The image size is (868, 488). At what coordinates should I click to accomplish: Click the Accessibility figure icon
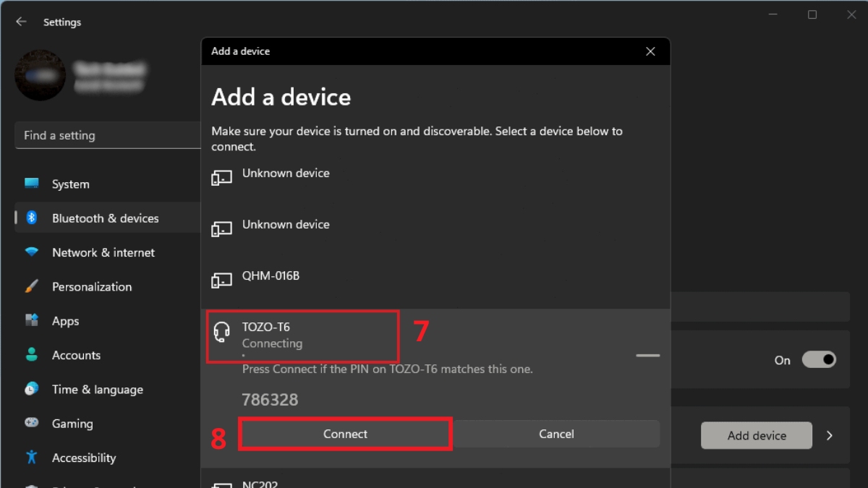[x=32, y=457]
